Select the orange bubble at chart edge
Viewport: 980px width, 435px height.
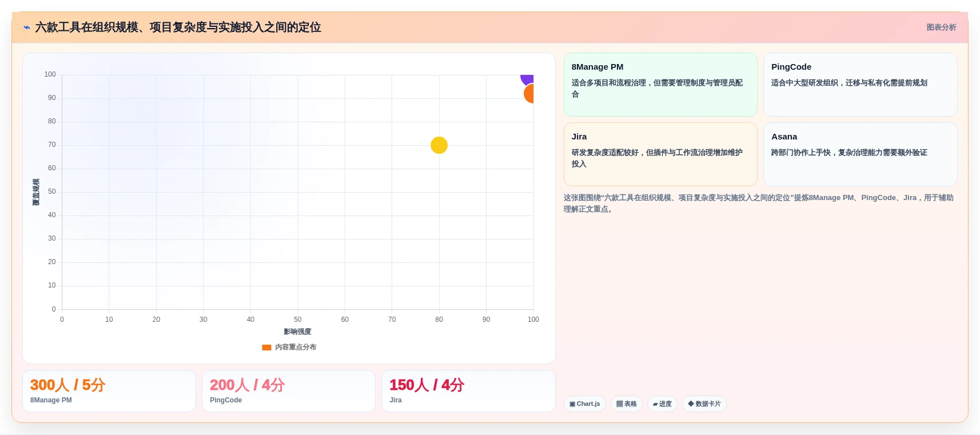(529, 93)
